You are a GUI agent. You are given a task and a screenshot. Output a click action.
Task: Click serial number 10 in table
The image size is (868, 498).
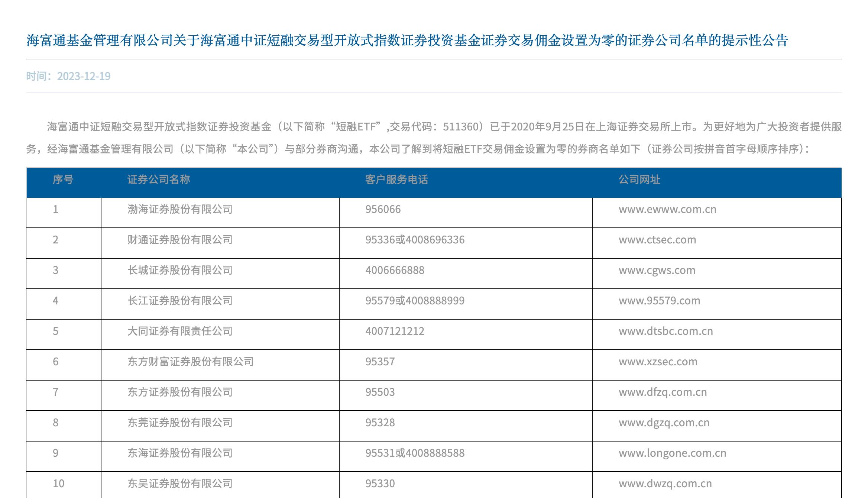58,484
